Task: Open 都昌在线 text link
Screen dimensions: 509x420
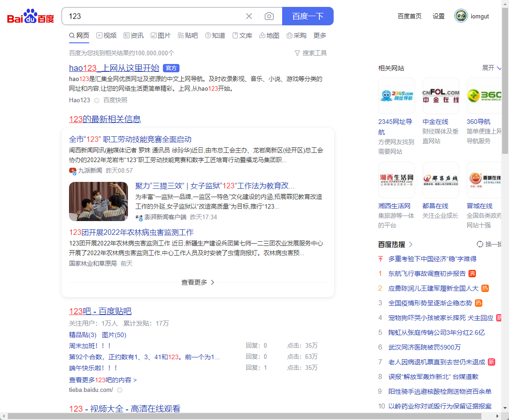Action: (435, 206)
